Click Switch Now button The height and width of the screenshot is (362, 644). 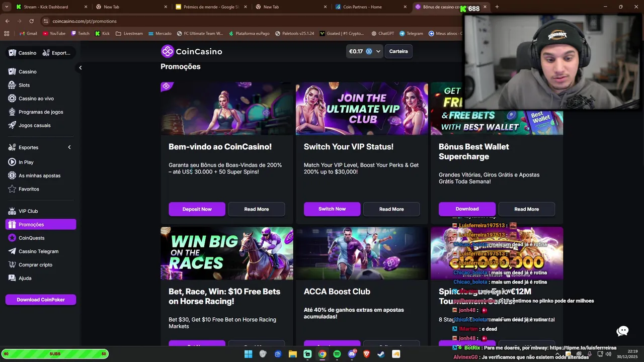pyautogui.click(x=332, y=209)
